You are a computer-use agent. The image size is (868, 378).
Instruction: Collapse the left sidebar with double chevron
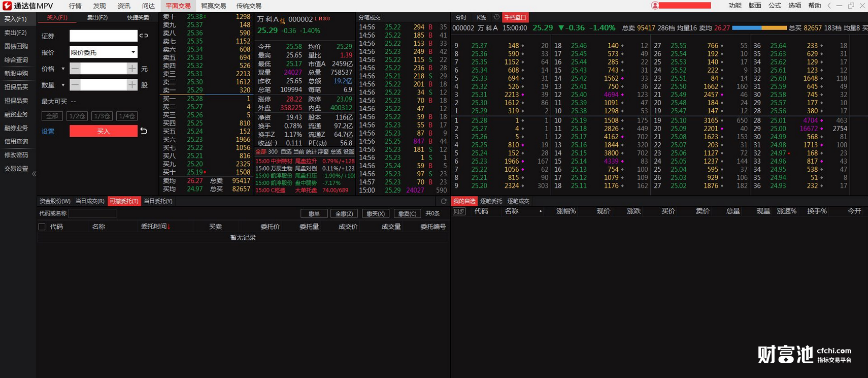[x=34, y=174]
